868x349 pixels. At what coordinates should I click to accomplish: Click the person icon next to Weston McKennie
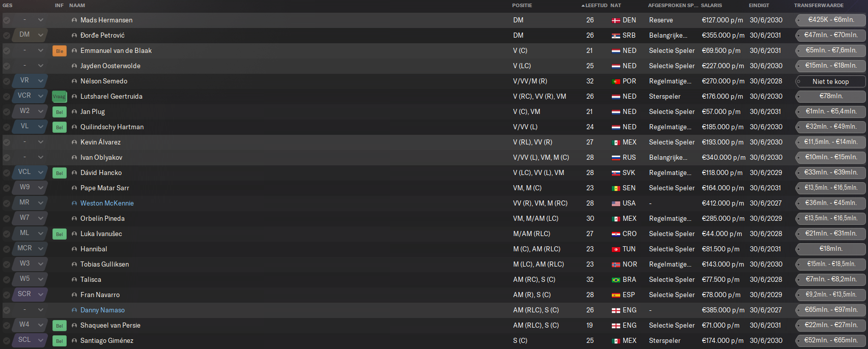[x=74, y=203]
